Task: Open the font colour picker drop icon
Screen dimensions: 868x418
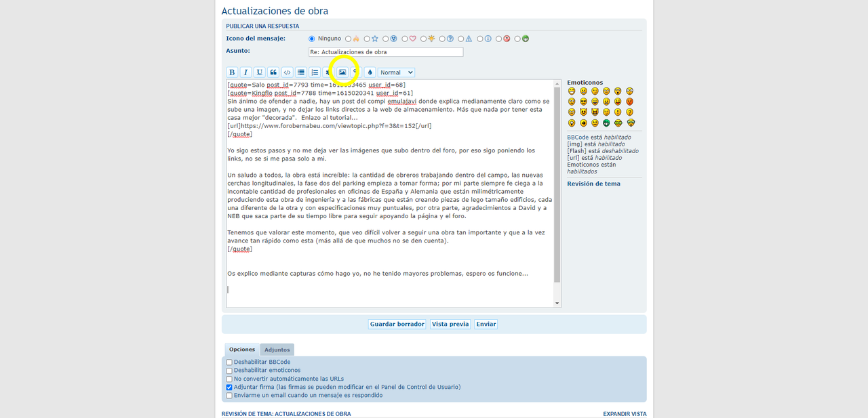Action: tap(370, 72)
